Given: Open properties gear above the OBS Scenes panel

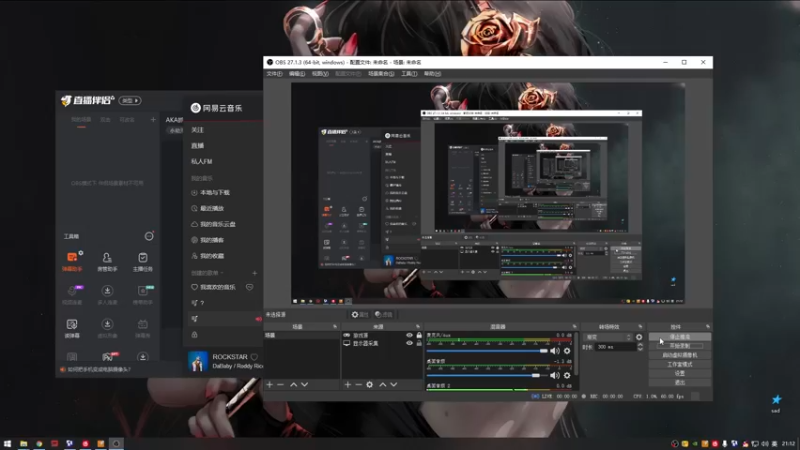Looking at the screenshot, I should click(360, 315).
